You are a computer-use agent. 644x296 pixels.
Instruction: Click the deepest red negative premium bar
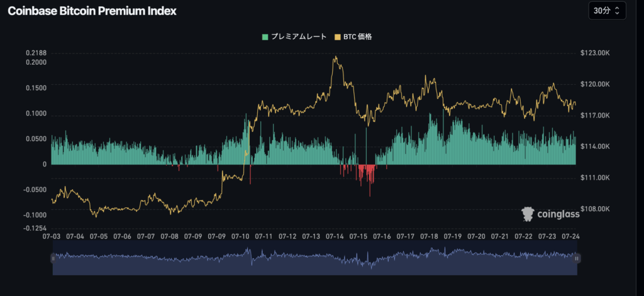pos(370,180)
